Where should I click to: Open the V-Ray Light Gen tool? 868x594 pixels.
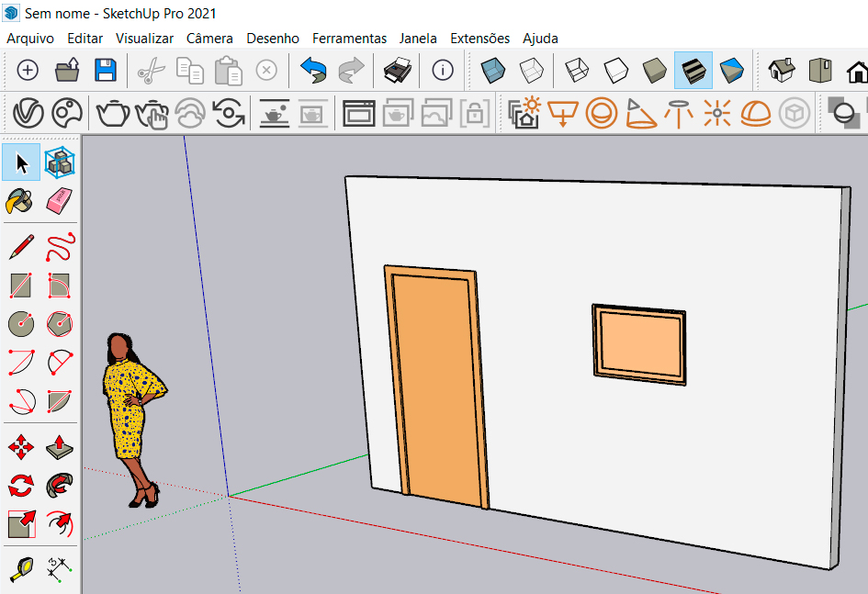[x=524, y=113]
